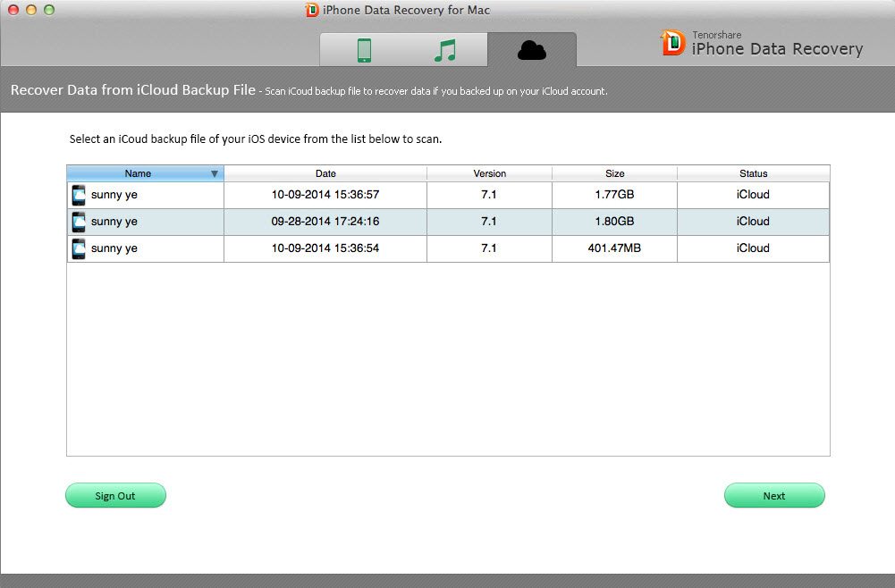Click the 1.80GB size cell
The height and width of the screenshot is (588, 895).
pos(615,222)
